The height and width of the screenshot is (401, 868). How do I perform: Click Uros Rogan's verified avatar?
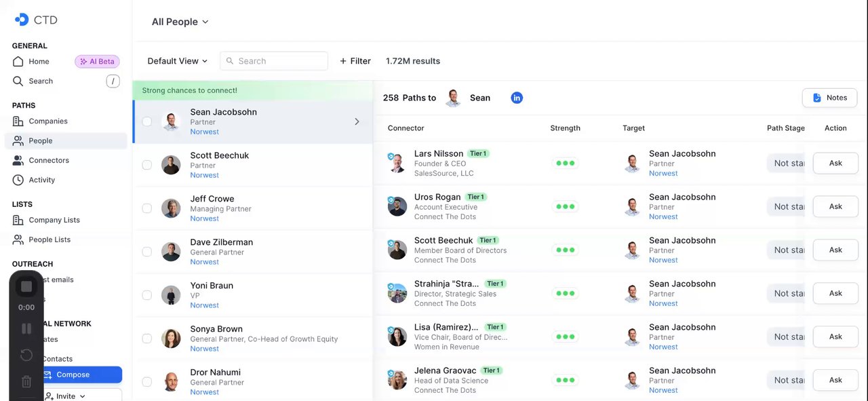pyautogui.click(x=397, y=206)
